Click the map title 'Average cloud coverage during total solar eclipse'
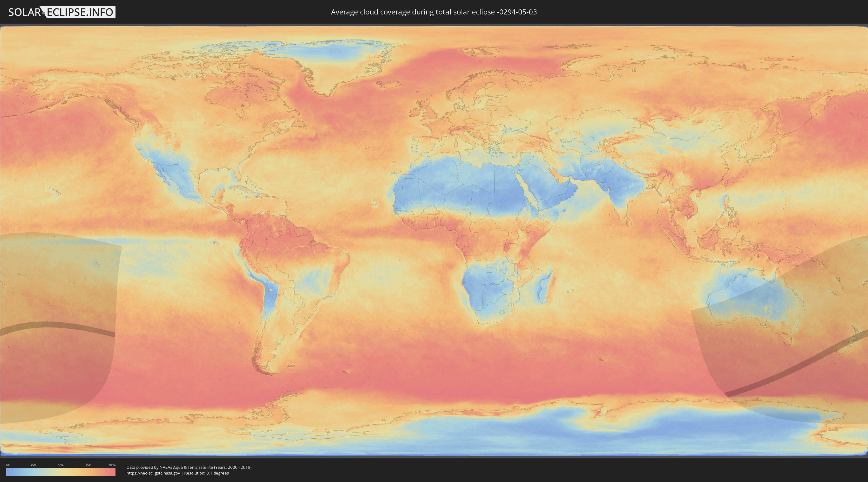Screen dimensions: 868x482 (x=413, y=12)
